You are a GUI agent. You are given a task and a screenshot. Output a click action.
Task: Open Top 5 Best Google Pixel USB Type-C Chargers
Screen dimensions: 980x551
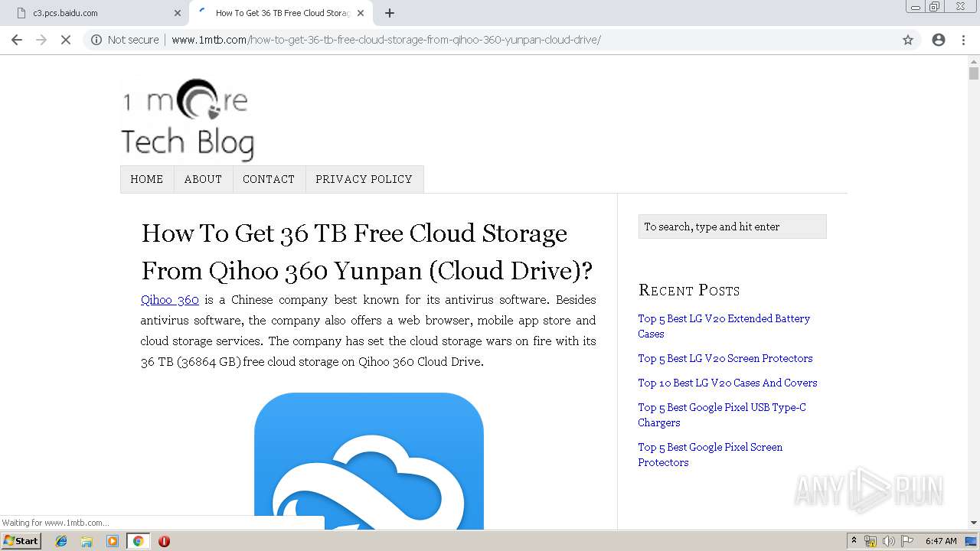coord(722,415)
